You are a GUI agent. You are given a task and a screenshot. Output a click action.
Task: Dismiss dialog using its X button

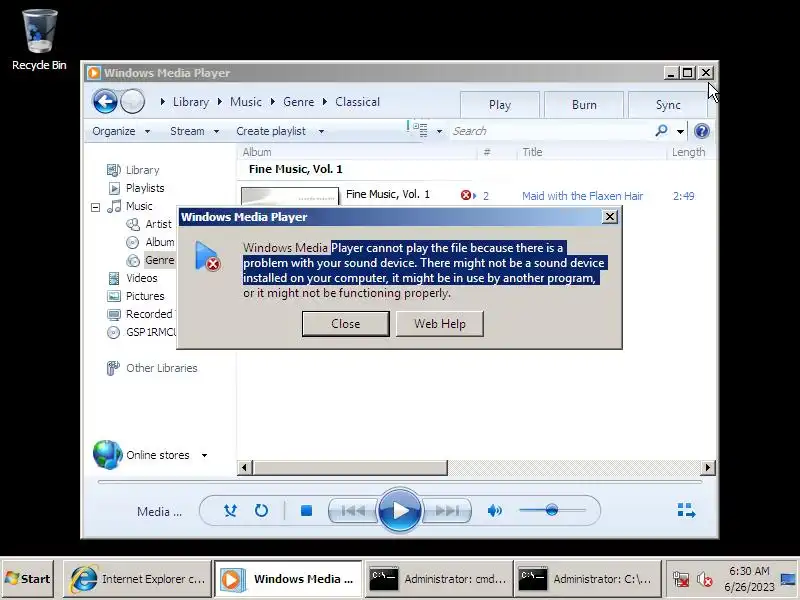609,217
